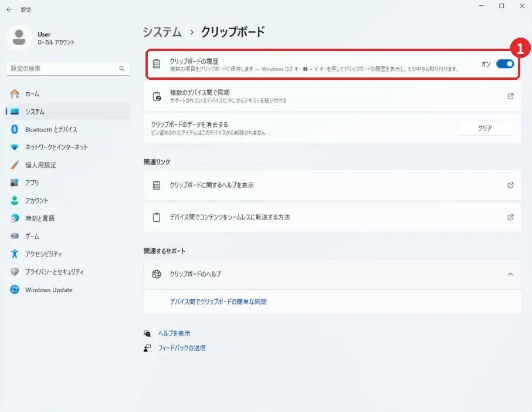This screenshot has width=532, height=412.
Task: Open Bluetooth とデバイス settings
Action: (x=68, y=129)
